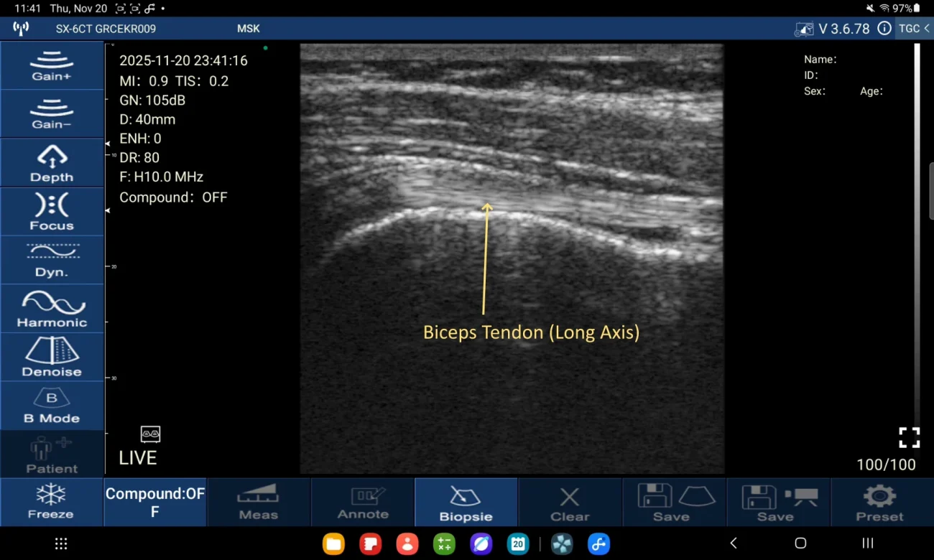Decrease gain with the Gain− button
Viewport: 934px width, 560px height.
[x=52, y=114]
